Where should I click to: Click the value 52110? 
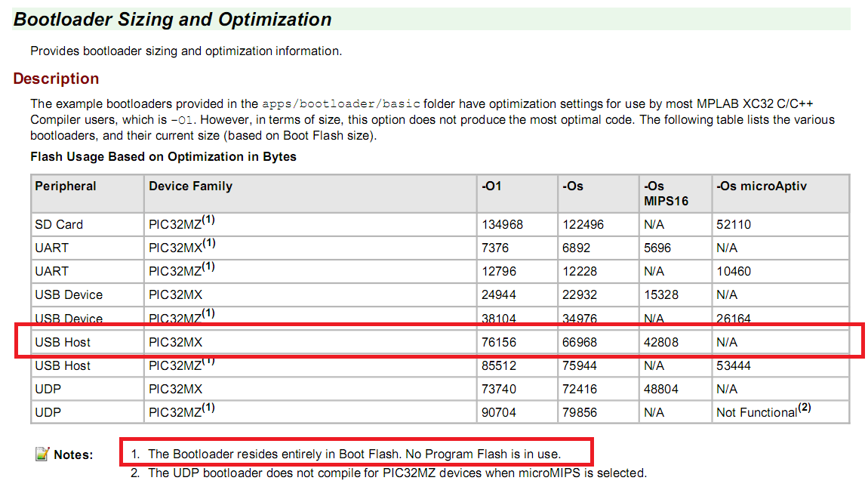[x=734, y=224]
